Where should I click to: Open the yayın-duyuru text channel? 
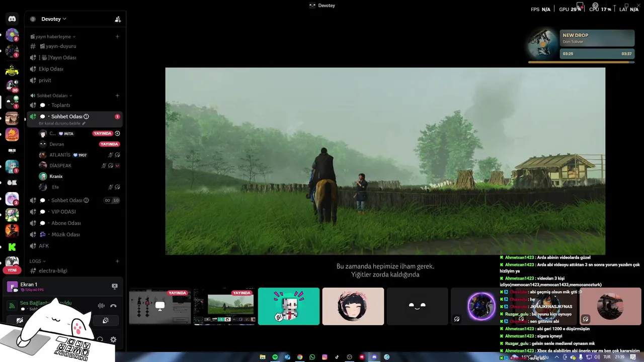coord(74,46)
